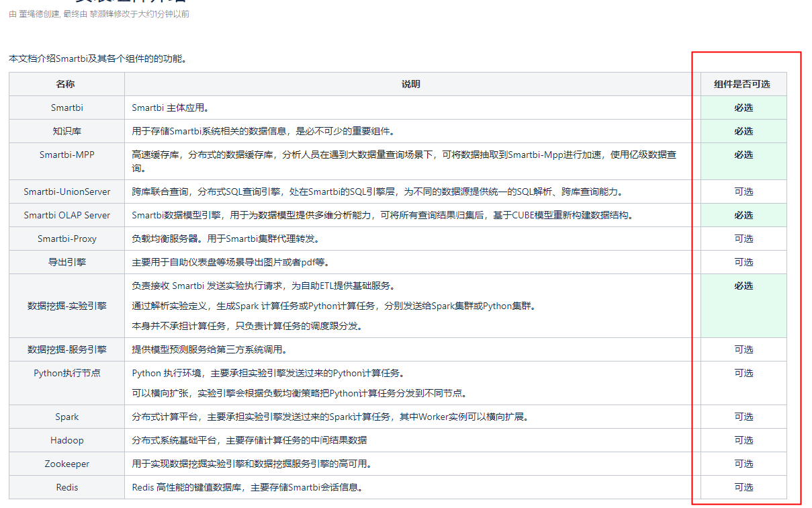Click the Zookeeper description about 高可用
Viewport: 812px width, 508px height.
pos(252,464)
